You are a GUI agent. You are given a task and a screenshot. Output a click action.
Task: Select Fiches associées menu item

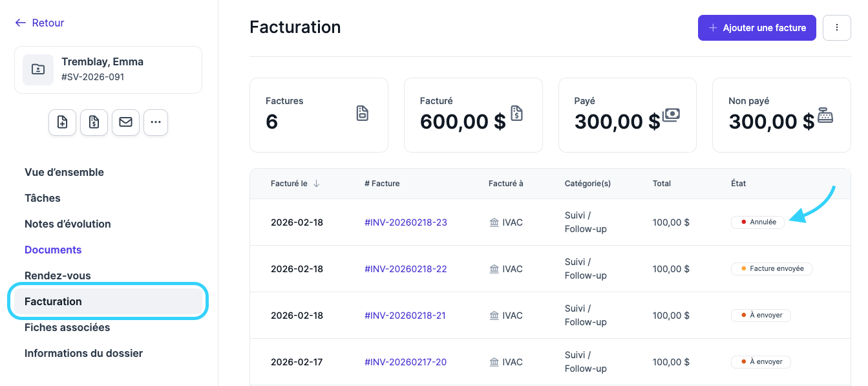pyautogui.click(x=67, y=327)
